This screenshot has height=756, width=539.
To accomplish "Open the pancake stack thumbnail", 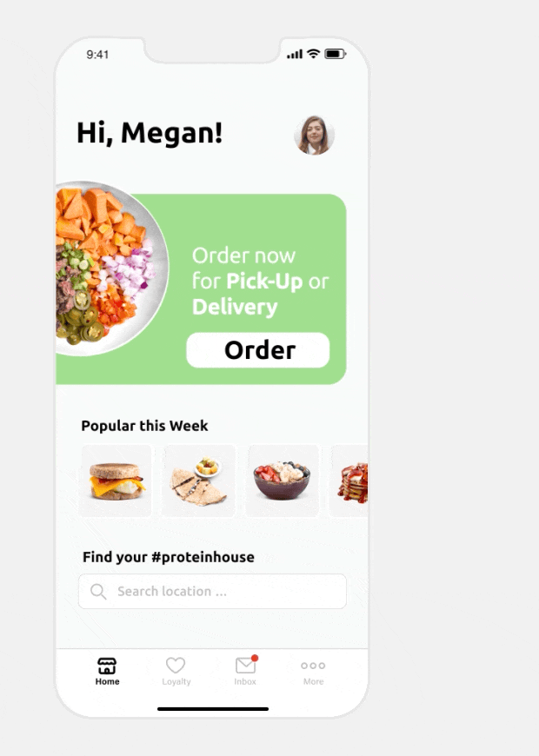I will point(349,481).
